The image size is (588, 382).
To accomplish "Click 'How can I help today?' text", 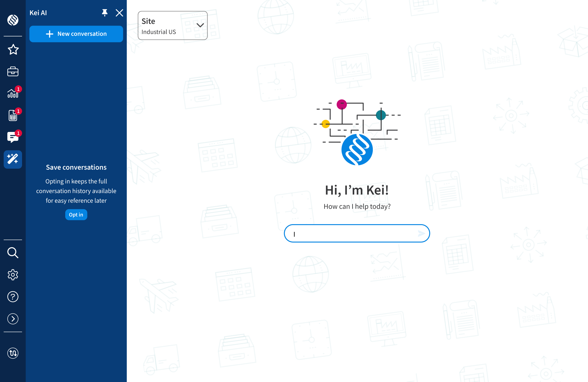I will (357, 207).
